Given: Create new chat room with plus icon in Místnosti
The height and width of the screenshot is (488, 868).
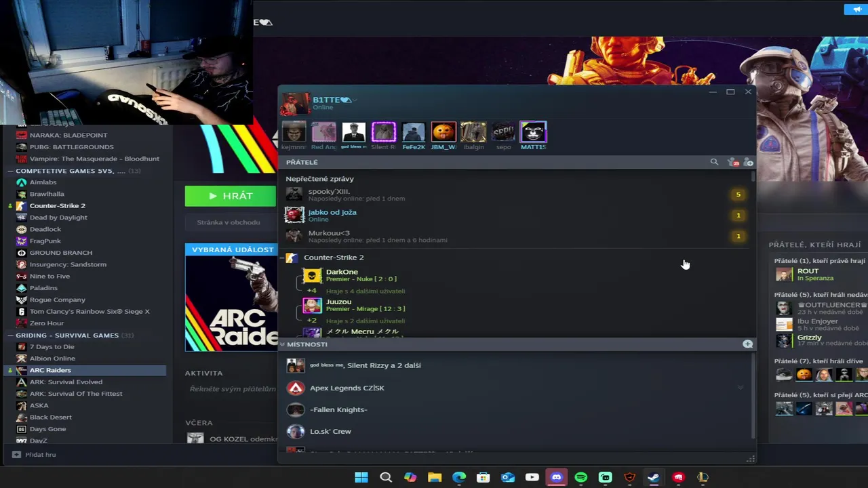Looking at the screenshot, I should pyautogui.click(x=747, y=344).
